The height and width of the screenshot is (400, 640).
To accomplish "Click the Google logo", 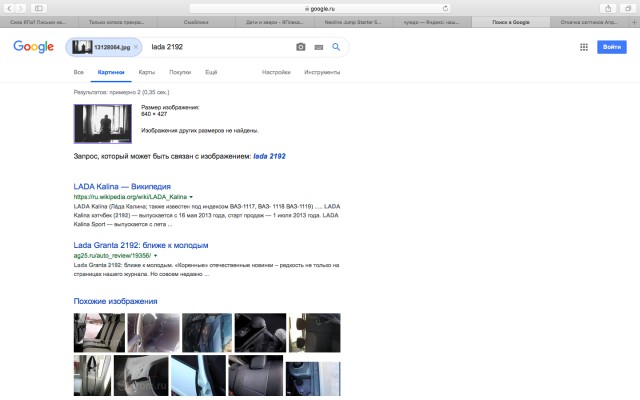I will (x=33, y=47).
